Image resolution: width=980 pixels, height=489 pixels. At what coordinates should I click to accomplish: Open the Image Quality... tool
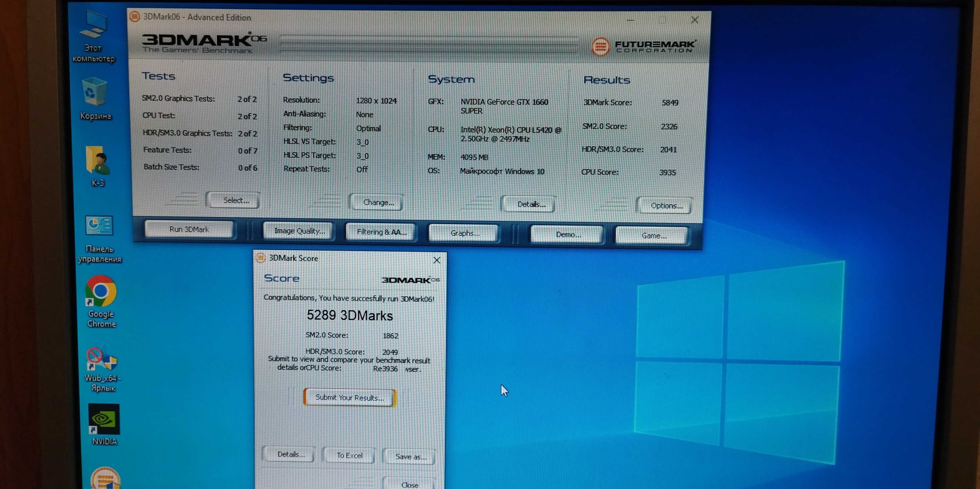pyautogui.click(x=298, y=231)
